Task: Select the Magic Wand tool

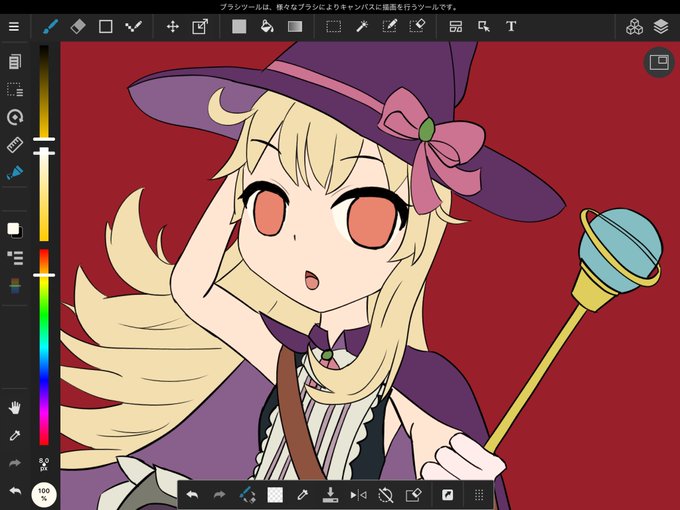Action: pos(362,26)
